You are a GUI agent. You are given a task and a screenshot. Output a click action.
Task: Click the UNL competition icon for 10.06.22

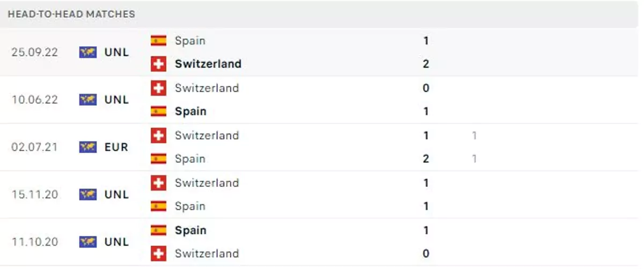tap(88, 100)
